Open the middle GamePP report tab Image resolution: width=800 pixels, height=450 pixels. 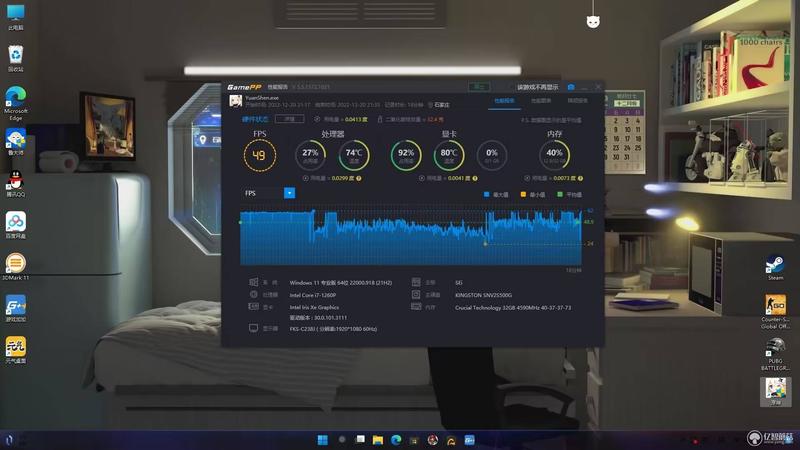pyautogui.click(x=541, y=101)
